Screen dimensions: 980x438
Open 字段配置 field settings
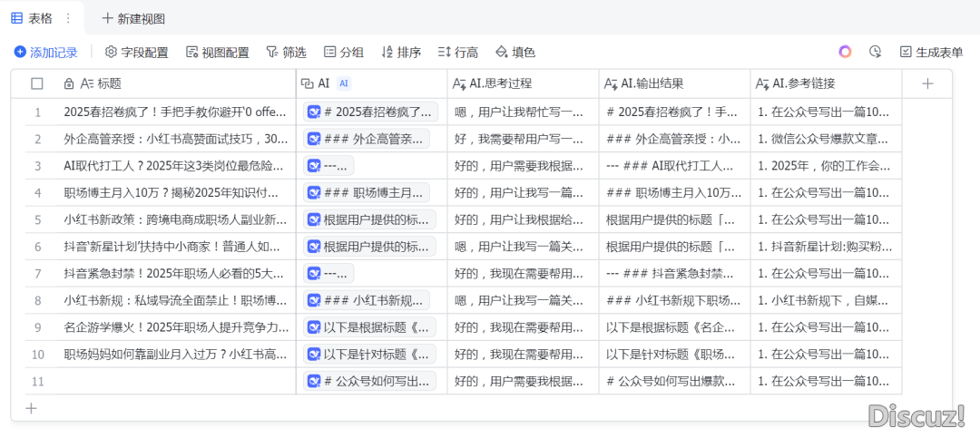coord(137,53)
